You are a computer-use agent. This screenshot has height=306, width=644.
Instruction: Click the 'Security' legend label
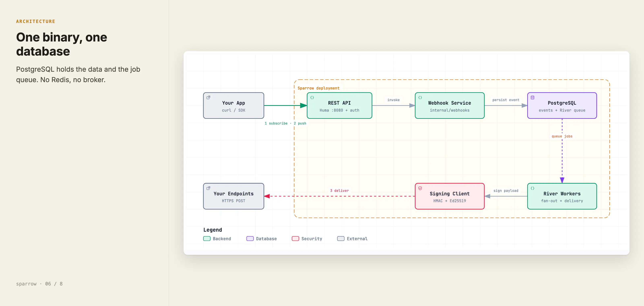(x=312, y=239)
